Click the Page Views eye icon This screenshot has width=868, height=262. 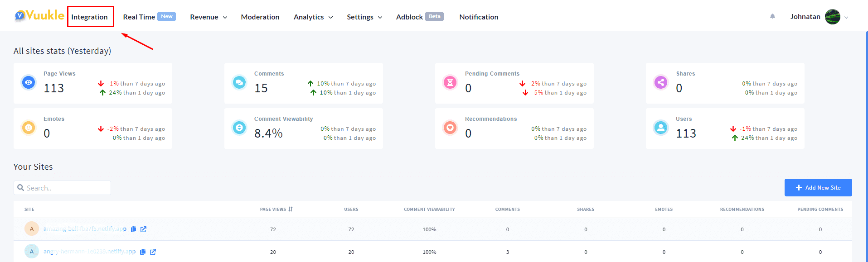coord(29,82)
